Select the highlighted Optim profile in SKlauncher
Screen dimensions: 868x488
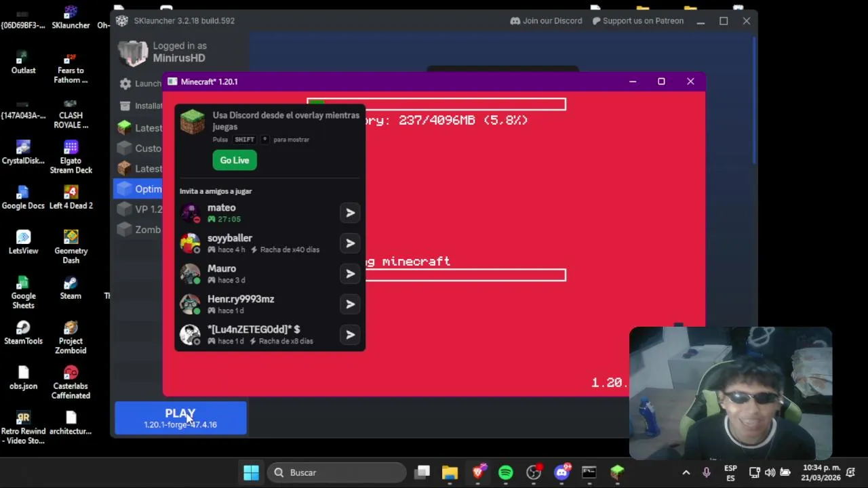click(x=139, y=189)
